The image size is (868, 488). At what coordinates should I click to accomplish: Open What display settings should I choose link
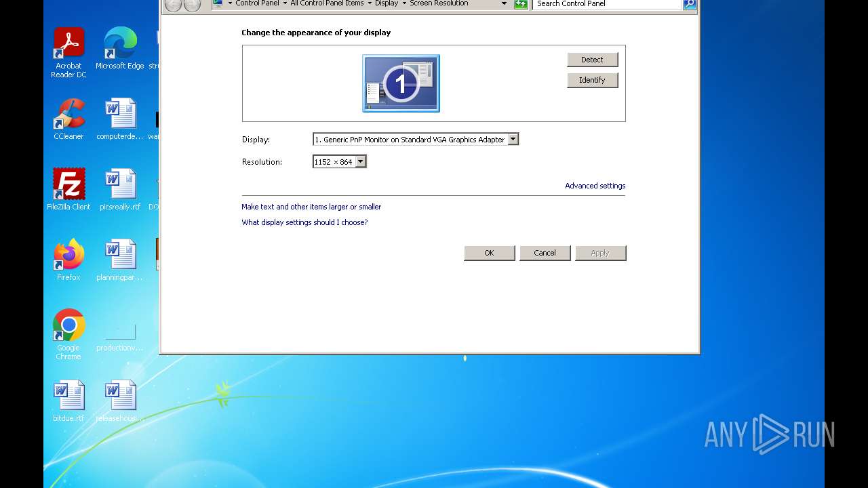point(304,222)
